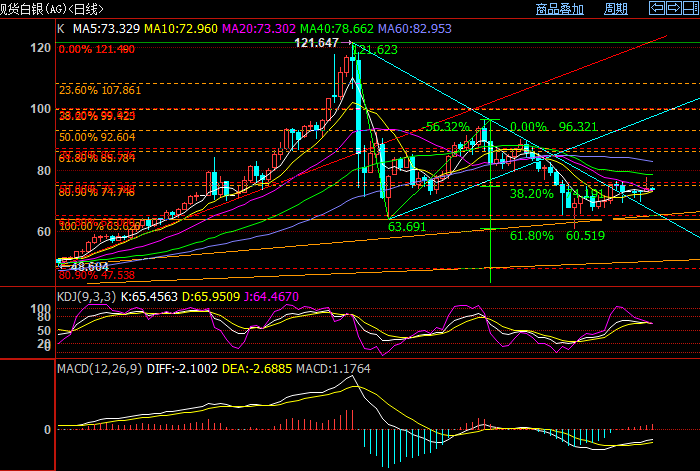Click the 63.691 swing low label

click(x=407, y=227)
